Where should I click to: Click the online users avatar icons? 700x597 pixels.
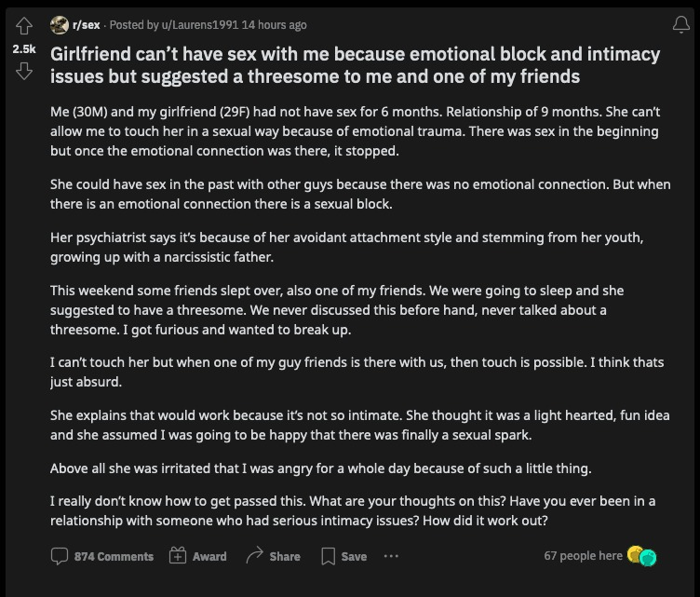pos(642,556)
